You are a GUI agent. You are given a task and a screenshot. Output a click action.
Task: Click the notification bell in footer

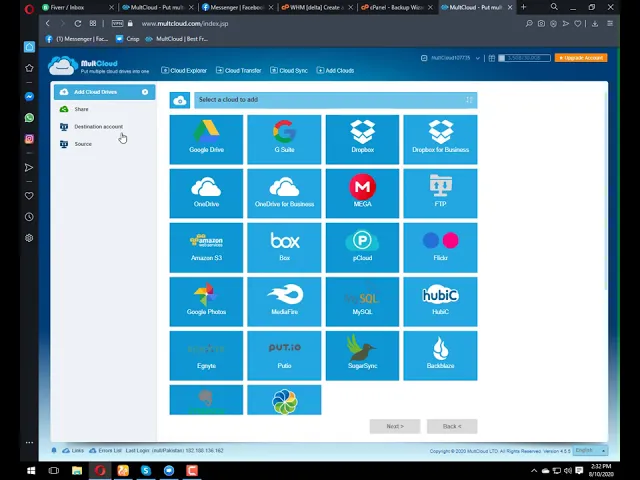tap(54, 450)
